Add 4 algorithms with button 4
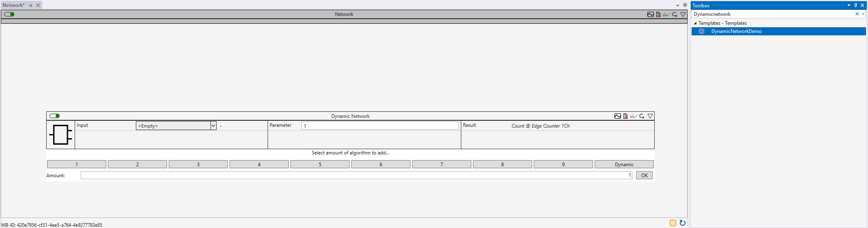868x228 pixels. [x=259, y=164]
